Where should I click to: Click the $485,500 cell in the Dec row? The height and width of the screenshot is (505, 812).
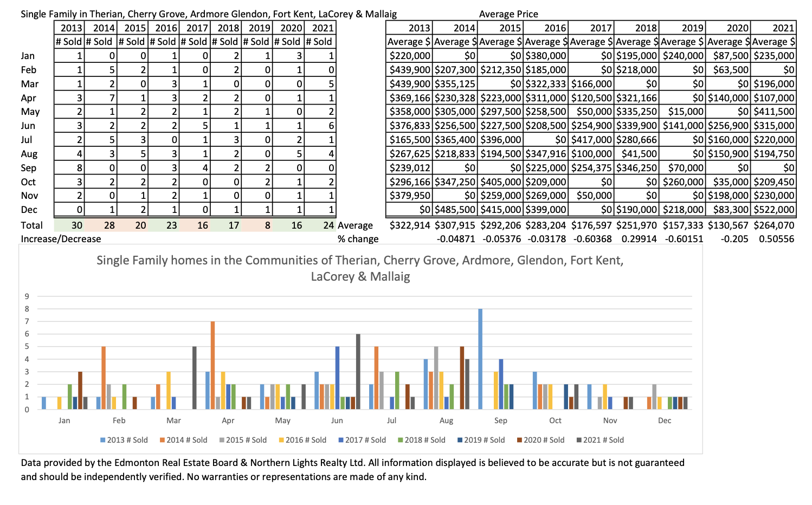(454, 210)
